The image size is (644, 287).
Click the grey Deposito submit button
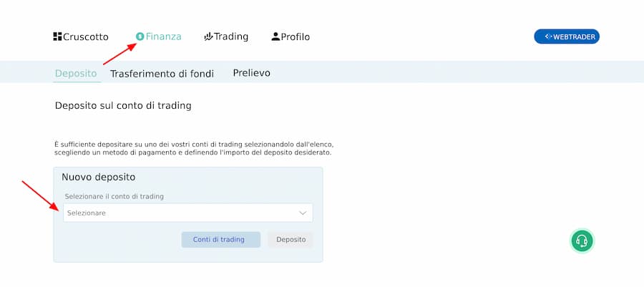tap(291, 240)
